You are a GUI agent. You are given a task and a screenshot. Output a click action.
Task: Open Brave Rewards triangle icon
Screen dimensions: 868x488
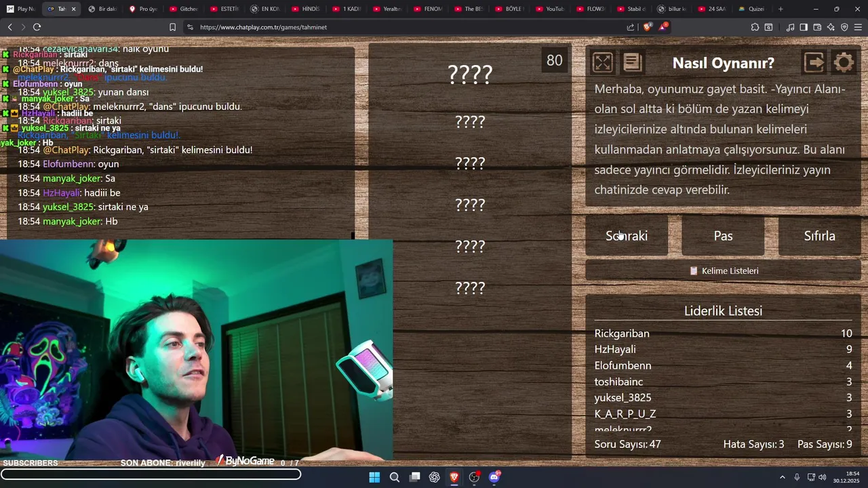664,27
